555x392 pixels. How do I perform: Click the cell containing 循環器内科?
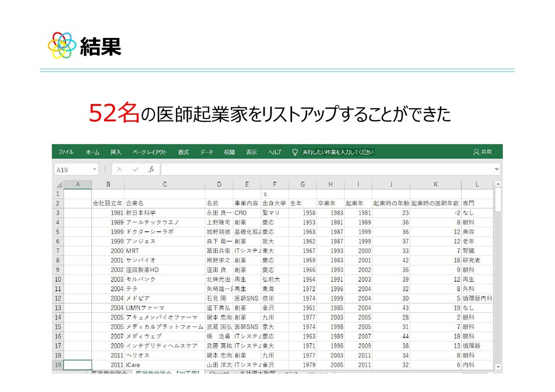point(477,298)
